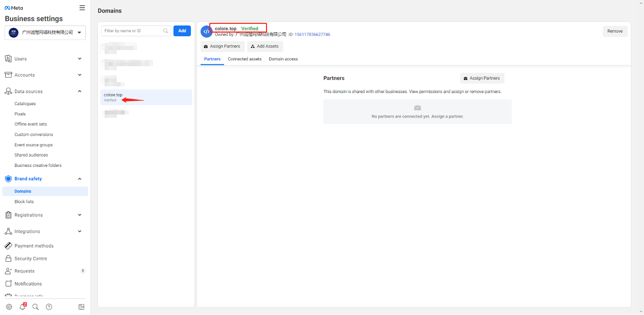Expand the Accounts section chevron
The width and height of the screenshot is (644, 315).
tap(80, 75)
